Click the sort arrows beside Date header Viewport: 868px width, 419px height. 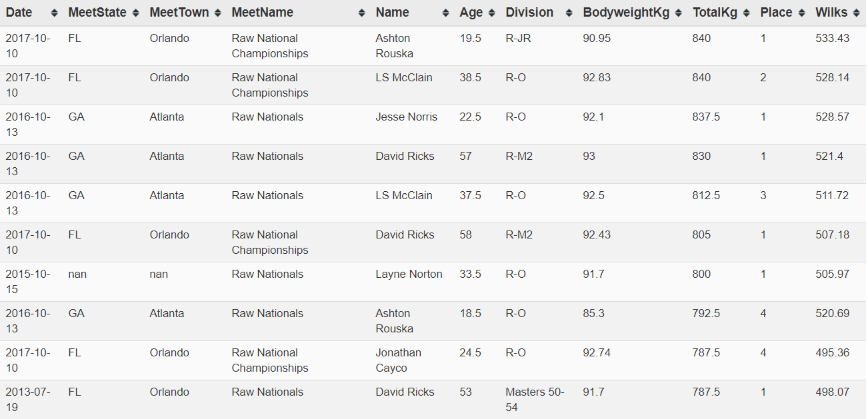54,13
